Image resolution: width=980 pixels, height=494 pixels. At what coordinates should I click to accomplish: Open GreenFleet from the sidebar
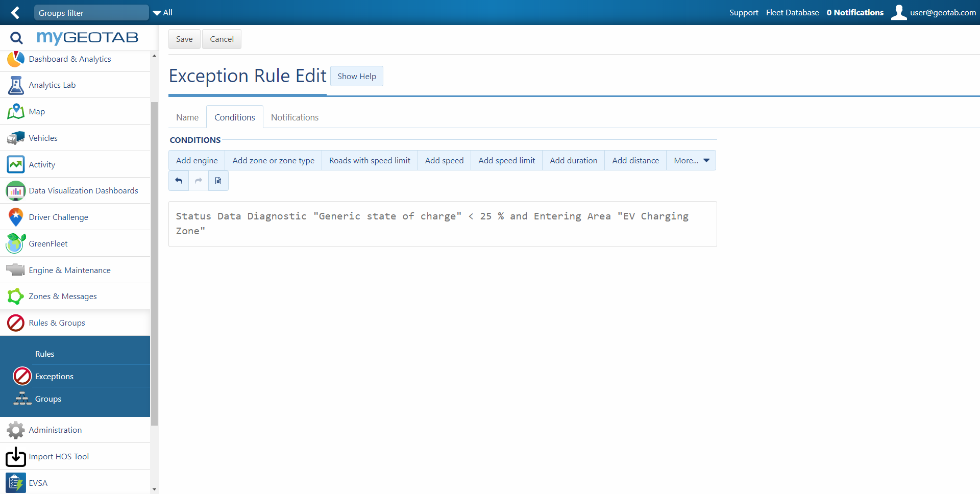pos(48,243)
